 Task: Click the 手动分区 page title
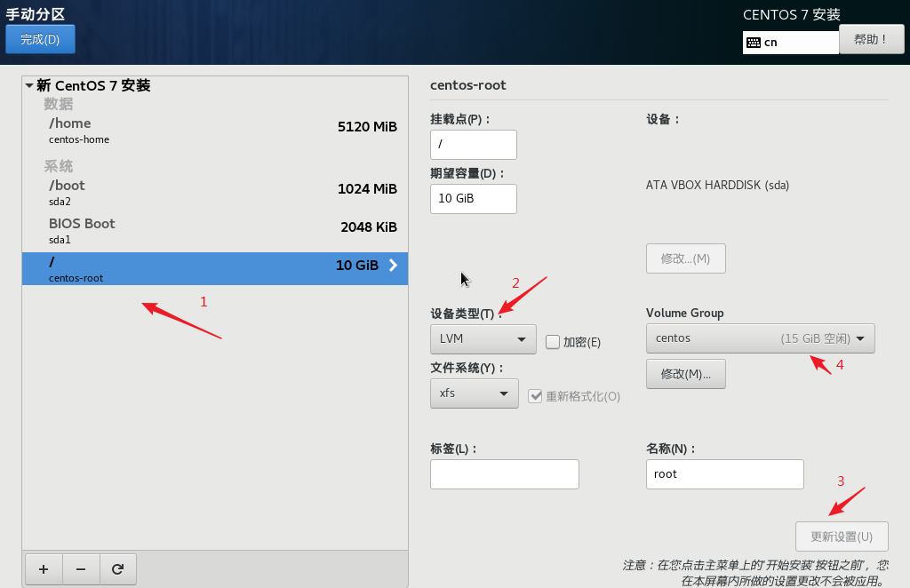click(36, 14)
